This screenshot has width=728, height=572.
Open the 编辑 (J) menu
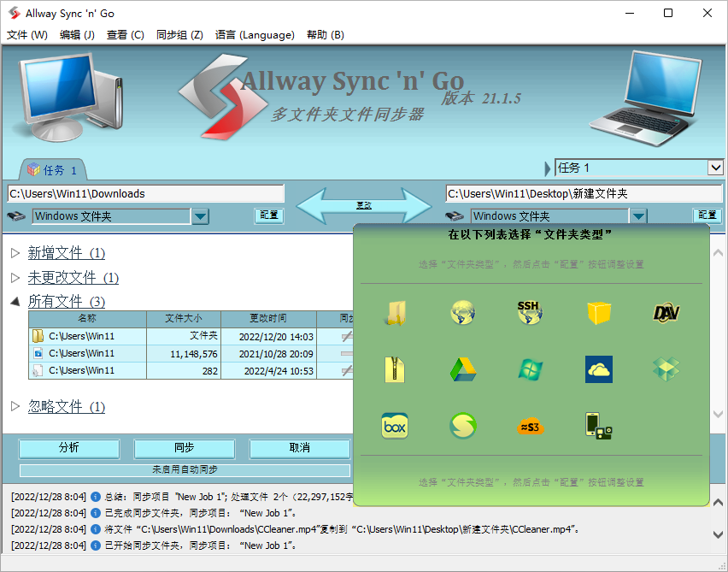click(x=77, y=35)
